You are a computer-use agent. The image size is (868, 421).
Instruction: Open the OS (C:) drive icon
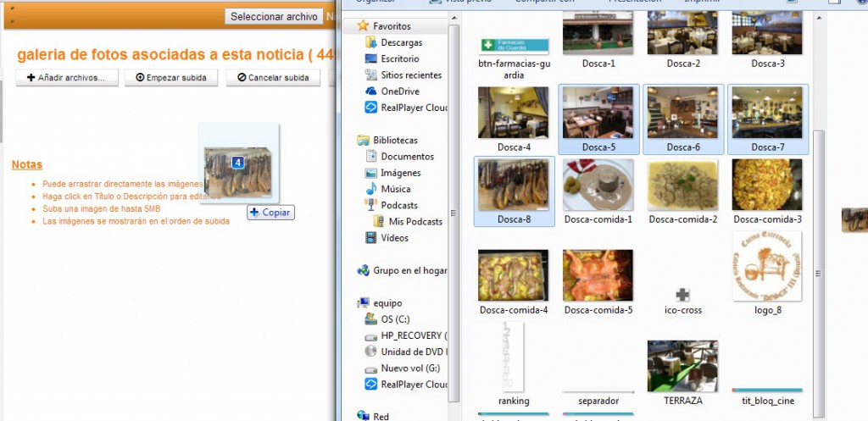371,319
